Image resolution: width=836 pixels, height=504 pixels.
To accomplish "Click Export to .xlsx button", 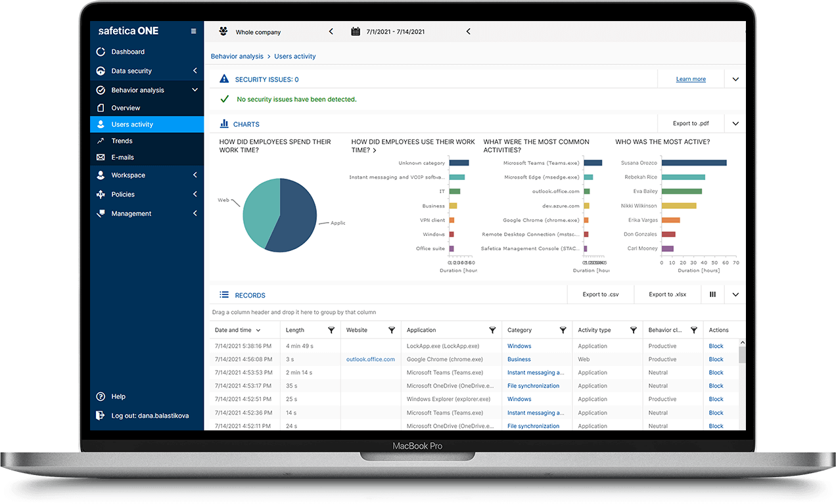I will pos(667,294).
